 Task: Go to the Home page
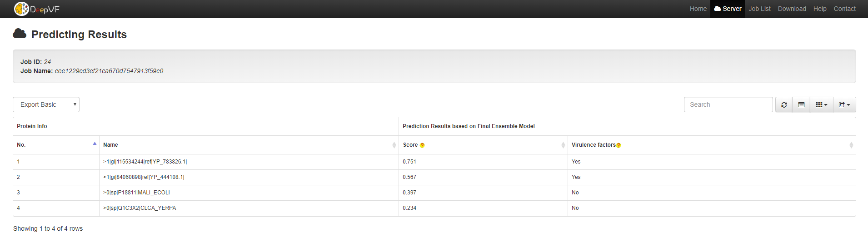coord(698,9)
